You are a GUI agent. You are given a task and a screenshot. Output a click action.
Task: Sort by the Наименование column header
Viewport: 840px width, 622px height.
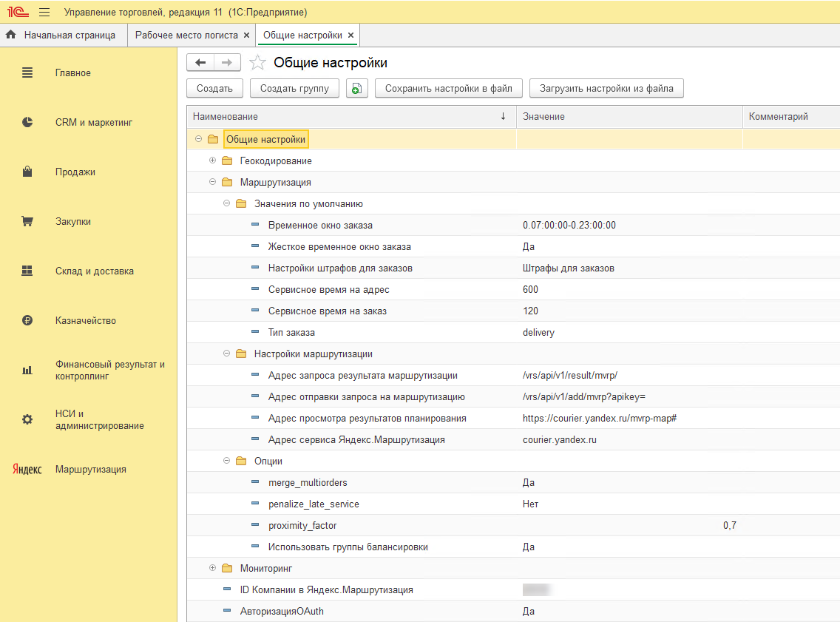(x=226, y=117)
